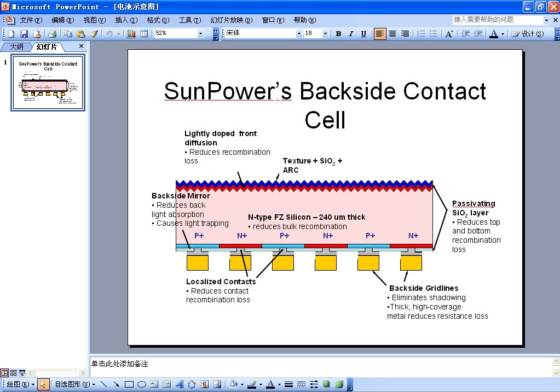Switch to the 大纲 outline tab
The width and height of the screenshot is (560, 392).
[17, 47]
